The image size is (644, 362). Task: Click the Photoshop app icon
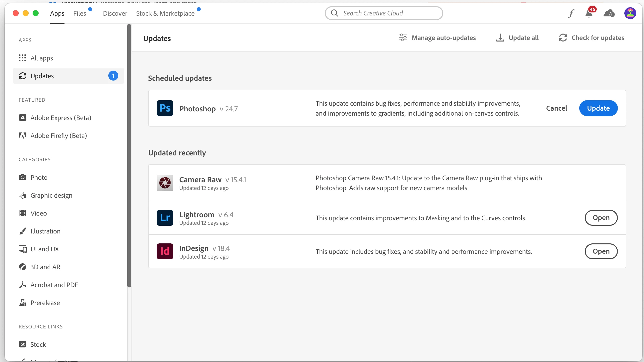165,108
